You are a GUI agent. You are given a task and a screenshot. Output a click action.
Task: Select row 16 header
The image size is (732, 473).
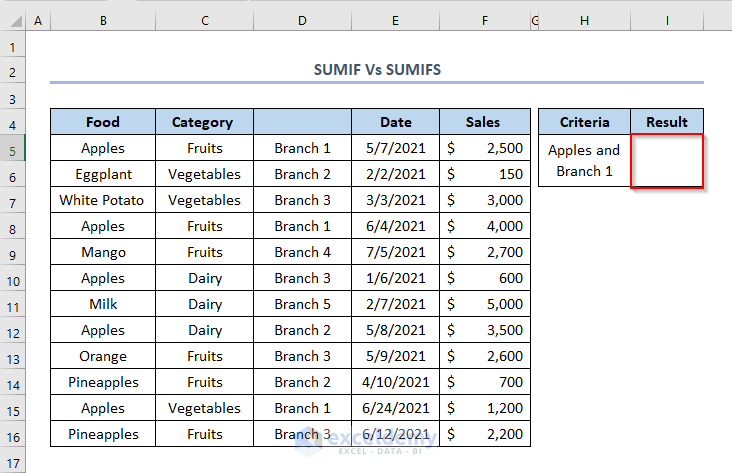coord(13,434)
